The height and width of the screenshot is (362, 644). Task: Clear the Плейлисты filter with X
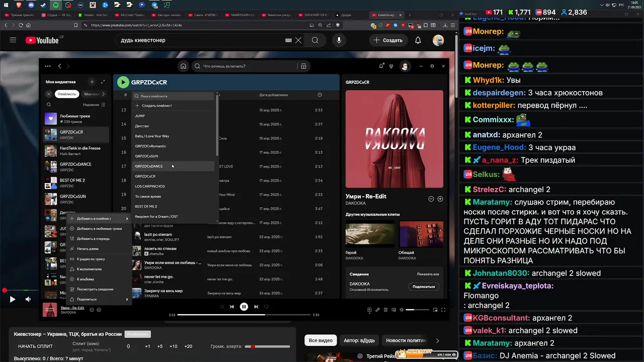49,94
